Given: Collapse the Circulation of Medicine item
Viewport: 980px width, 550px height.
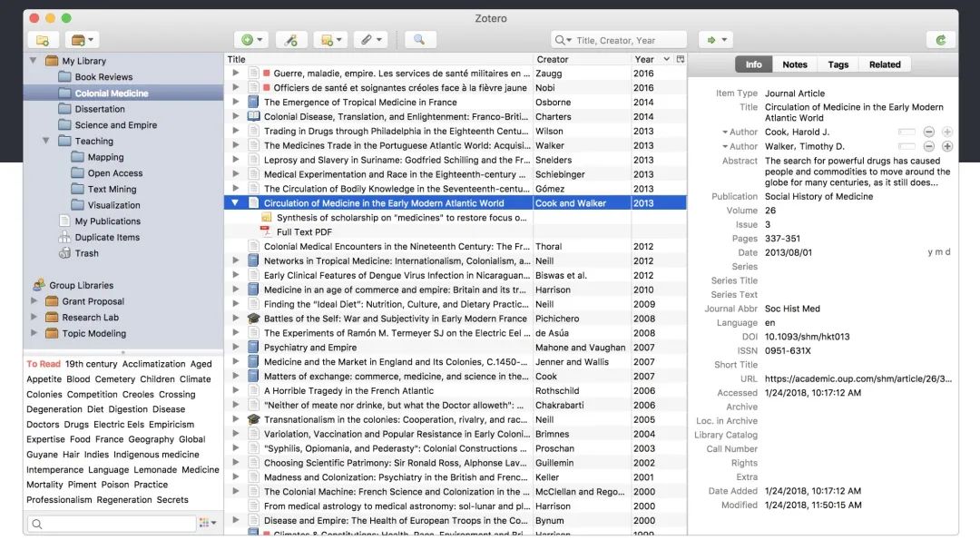Looking at the screenshot, I should [x=235, y=203].
